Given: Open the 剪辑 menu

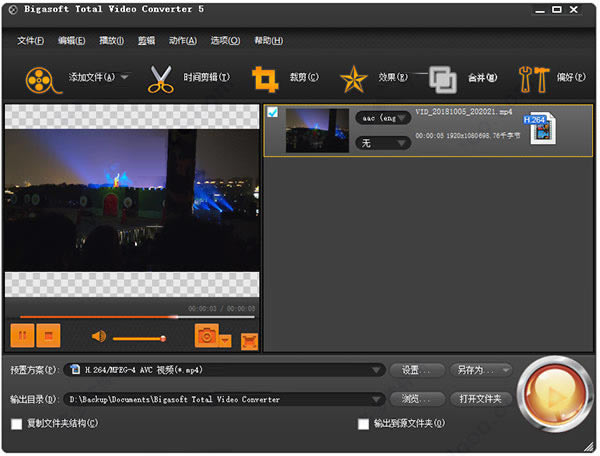Looking at the screenshot, I should [147, 41].
